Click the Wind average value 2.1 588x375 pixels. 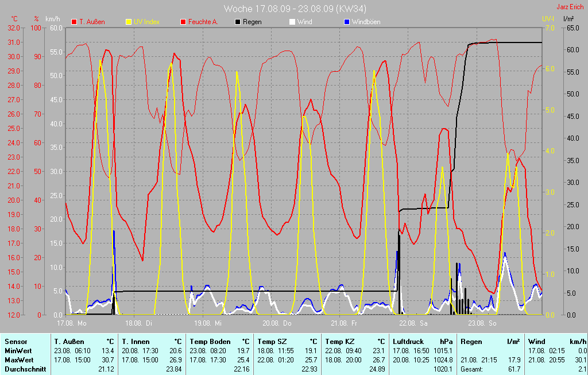point(582,369)
